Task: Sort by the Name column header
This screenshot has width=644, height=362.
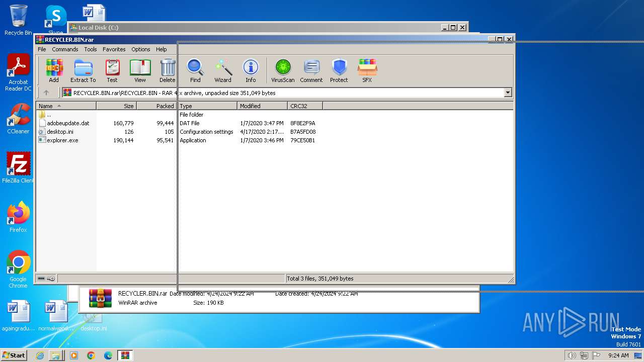Action: click(66, 106)
